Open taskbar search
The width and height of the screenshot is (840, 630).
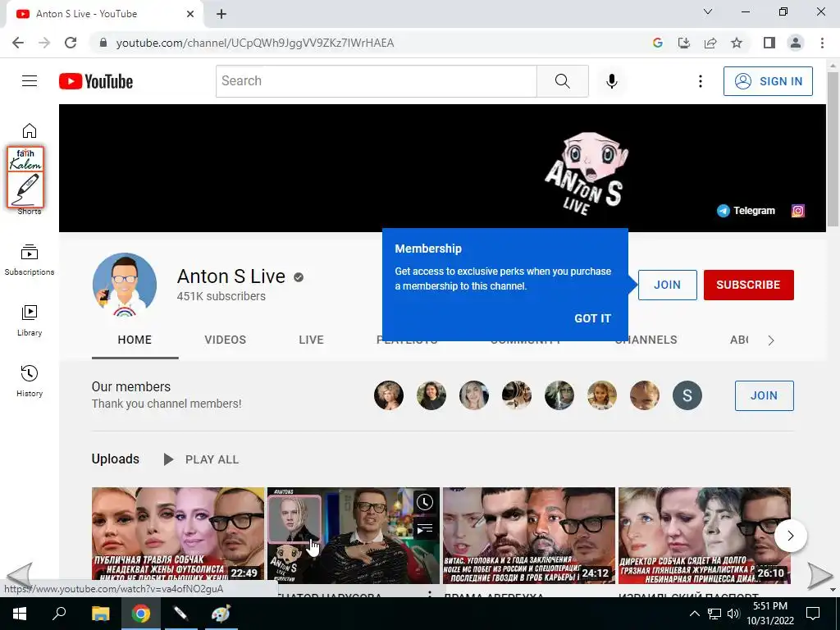point(59,614)
